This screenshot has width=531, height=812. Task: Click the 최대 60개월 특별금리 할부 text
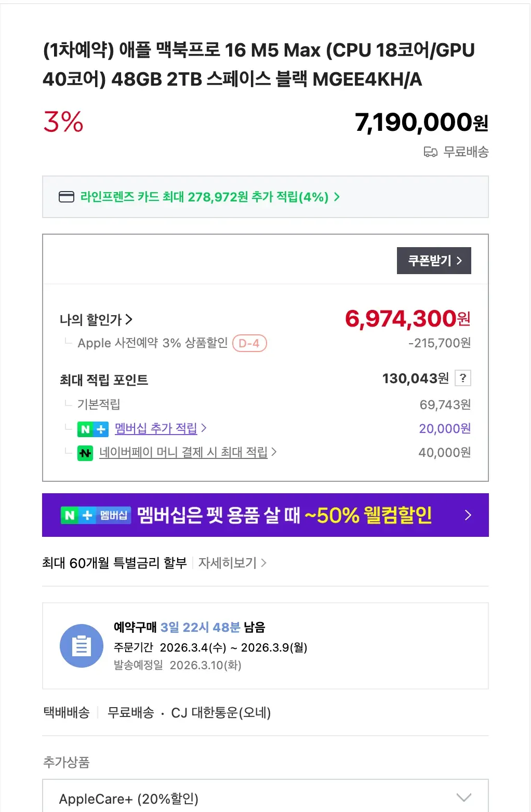click(114, 563)
